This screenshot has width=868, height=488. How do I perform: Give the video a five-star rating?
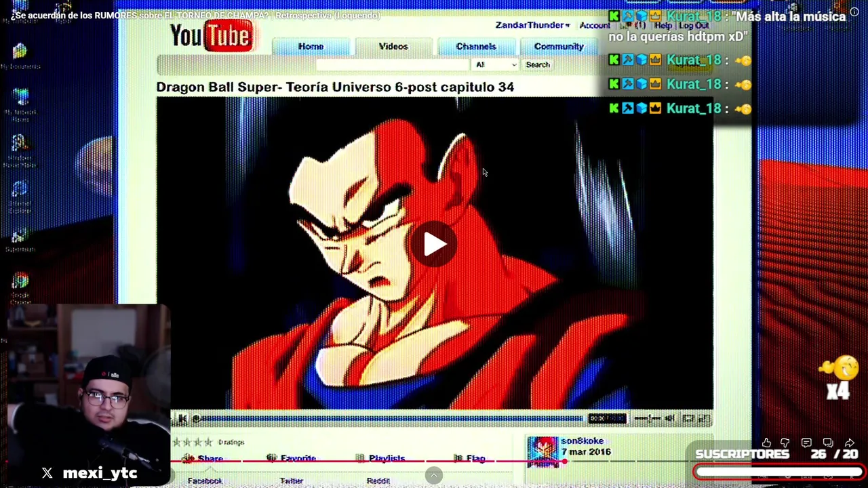coord(209,442)
